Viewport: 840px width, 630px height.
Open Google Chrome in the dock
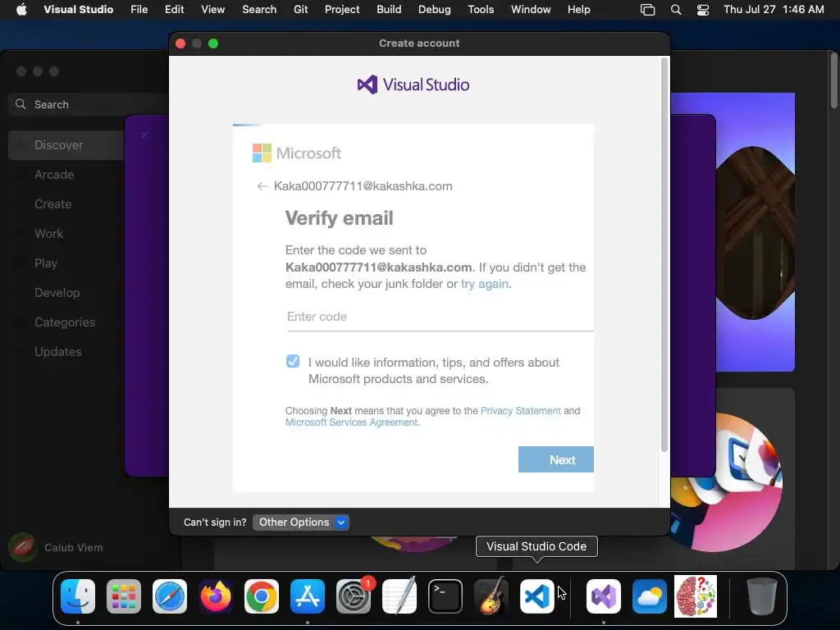point(262,596)
